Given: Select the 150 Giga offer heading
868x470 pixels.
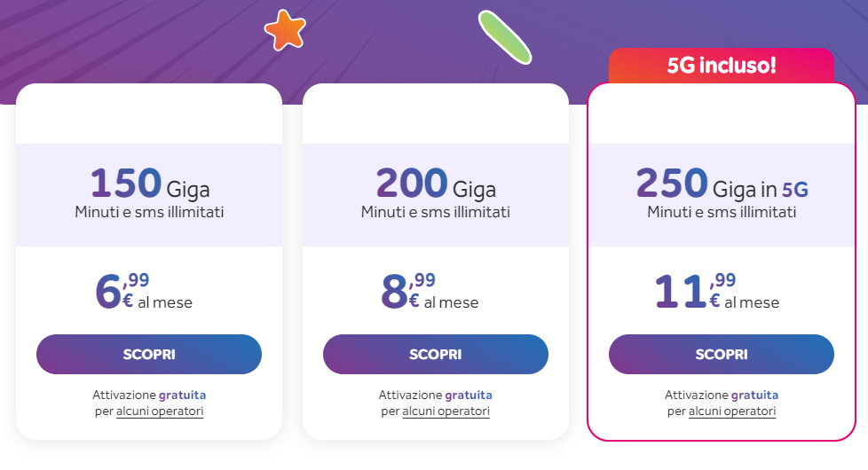Looking at the screenshot, I should 149,184.
